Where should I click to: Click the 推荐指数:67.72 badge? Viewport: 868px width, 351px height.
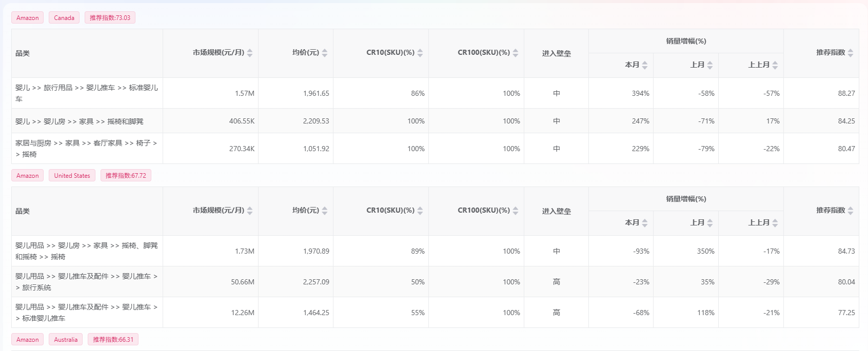[126, 176]
